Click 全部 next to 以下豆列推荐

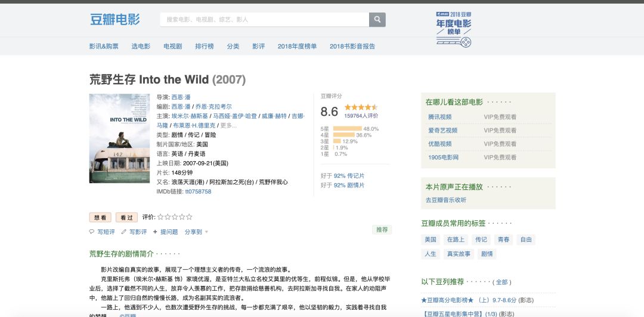[x=501, y=282]
